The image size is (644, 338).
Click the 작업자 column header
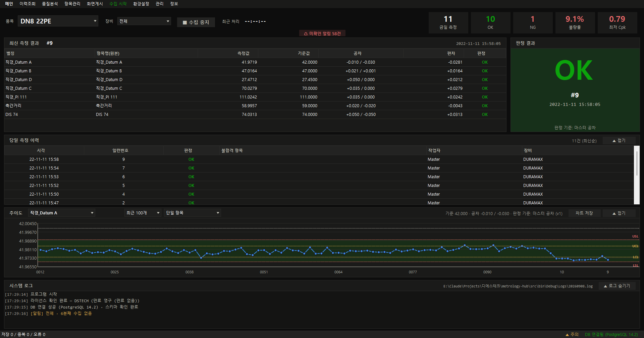(474, 151)
